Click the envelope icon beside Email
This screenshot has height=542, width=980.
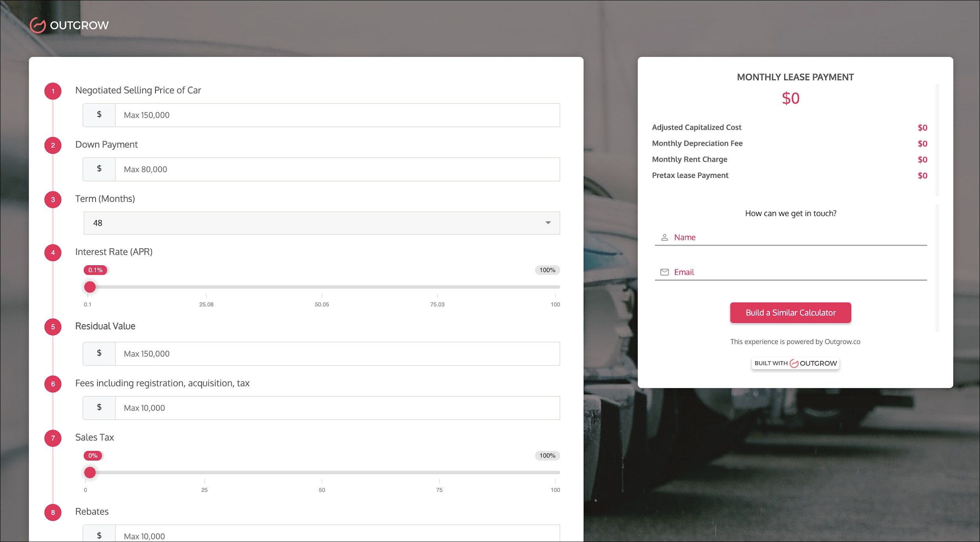pyautogui.click(x=664, y=272)
